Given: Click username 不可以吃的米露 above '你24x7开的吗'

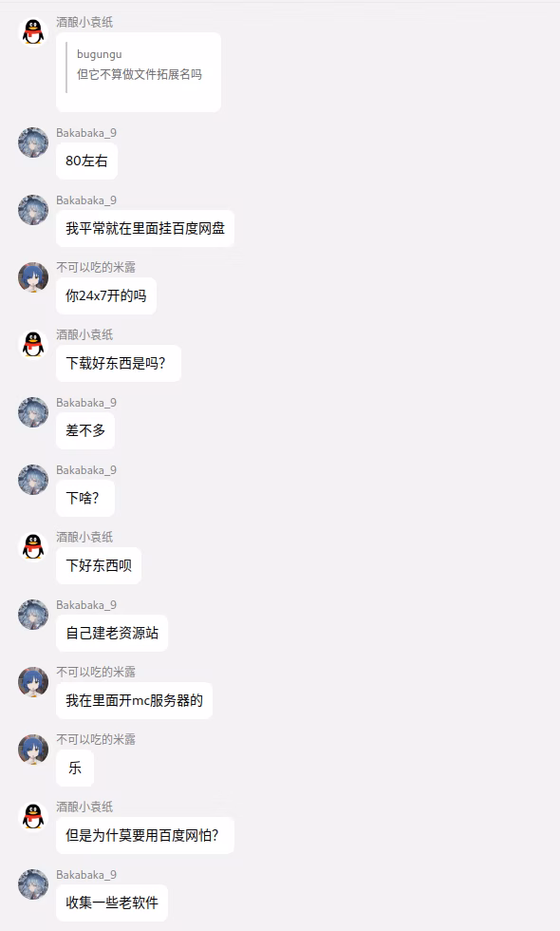Looking at the screenshot, I should 96,267.
